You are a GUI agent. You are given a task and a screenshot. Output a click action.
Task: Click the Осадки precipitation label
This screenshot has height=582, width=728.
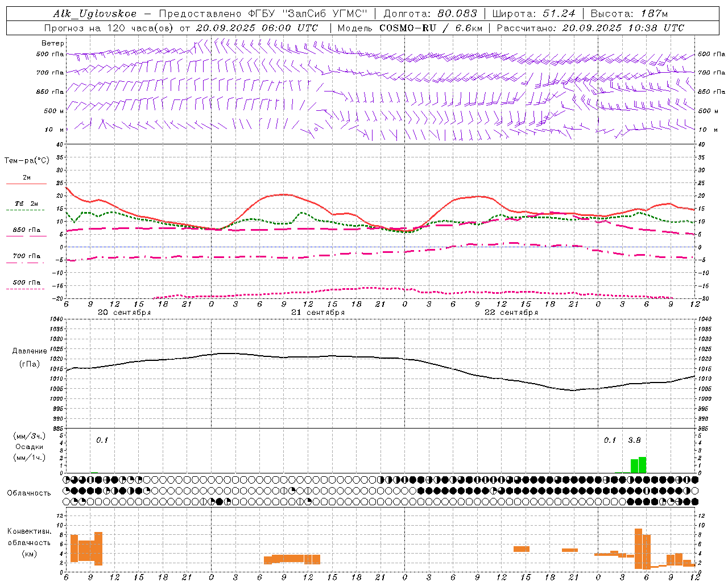[30, 447]
